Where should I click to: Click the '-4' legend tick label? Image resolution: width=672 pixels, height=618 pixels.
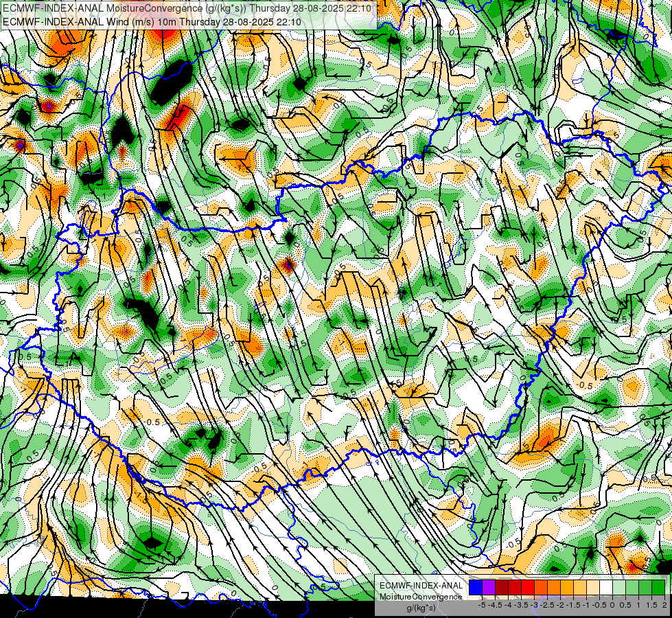[x=508, y=605]
